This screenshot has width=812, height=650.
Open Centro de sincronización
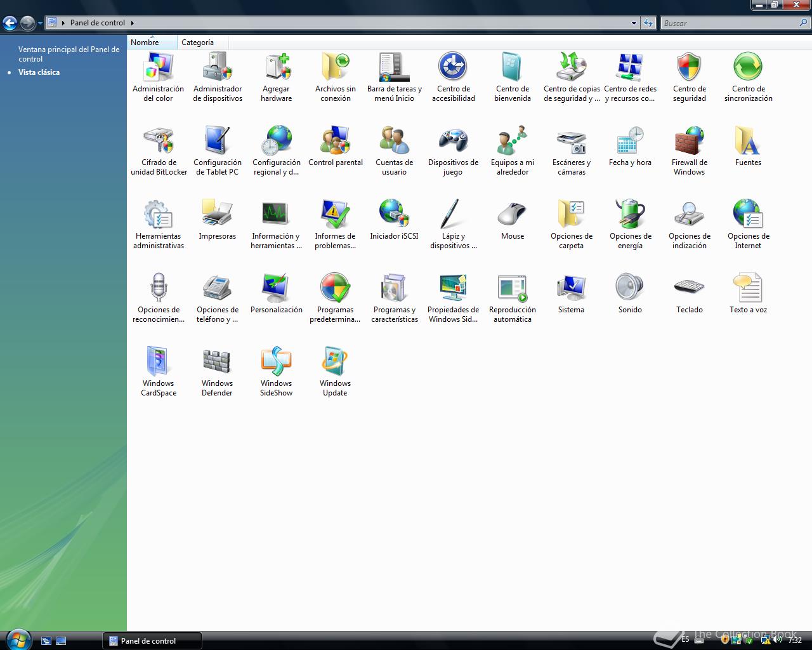pos(748,77)
